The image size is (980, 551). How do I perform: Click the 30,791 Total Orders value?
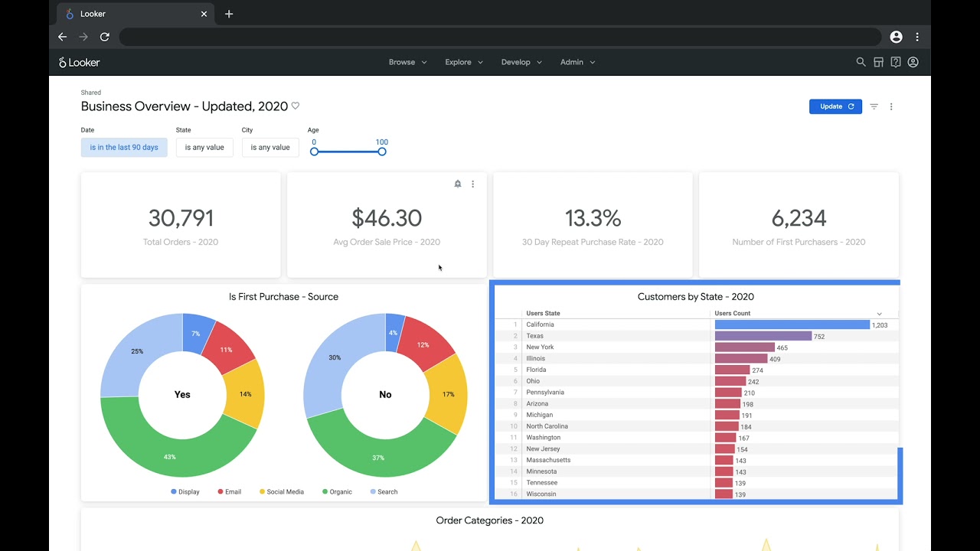(181, 218)
